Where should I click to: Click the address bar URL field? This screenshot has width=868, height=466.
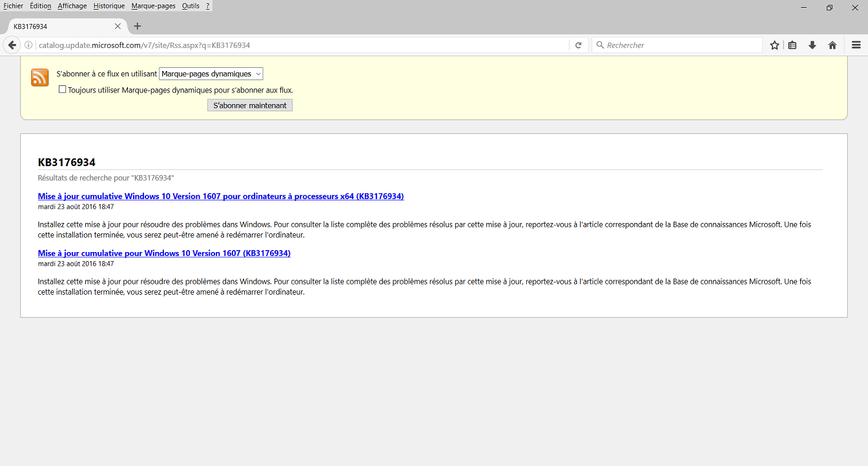(302, 45)
